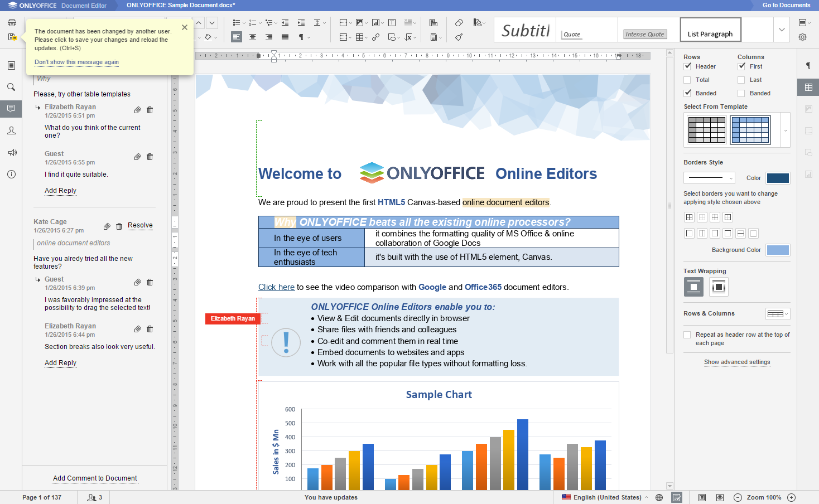The image size is (819, 504).
Task: Center-align the paragraph text
Action: pyautogui.click(x=253, y=37)
